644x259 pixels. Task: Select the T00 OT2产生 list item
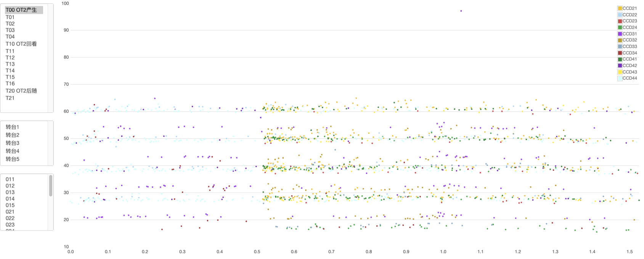(21, 10)
